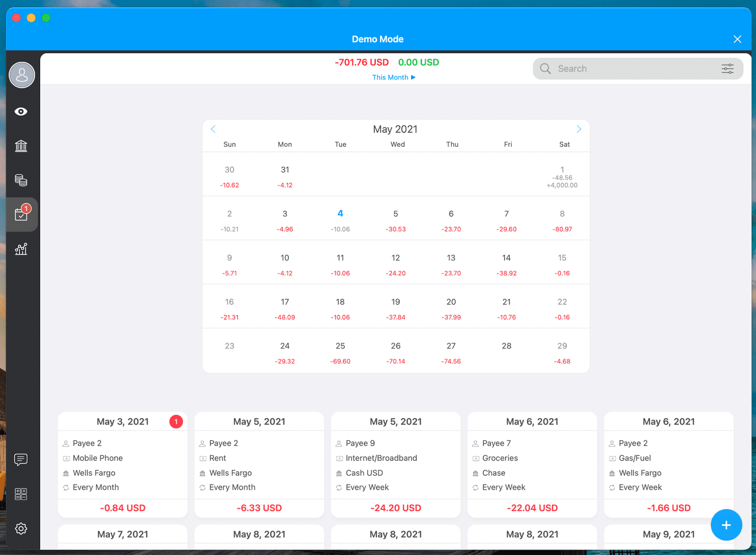Open search filter sliders icon
Screen dimensions: 756x555
(x=728, y=68)
